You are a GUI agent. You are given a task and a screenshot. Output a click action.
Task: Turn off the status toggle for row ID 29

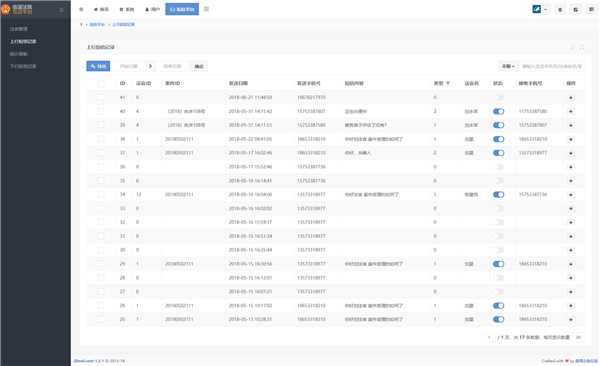point(499,264)
